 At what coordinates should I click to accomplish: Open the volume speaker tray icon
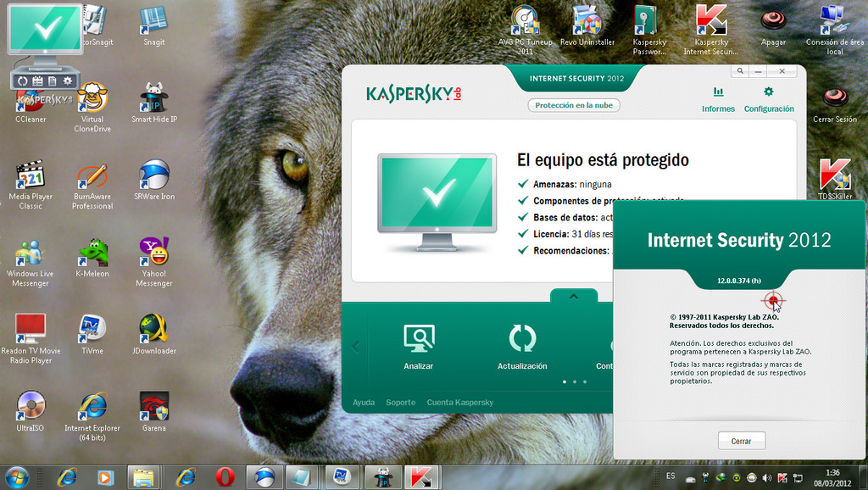[766, 478]
